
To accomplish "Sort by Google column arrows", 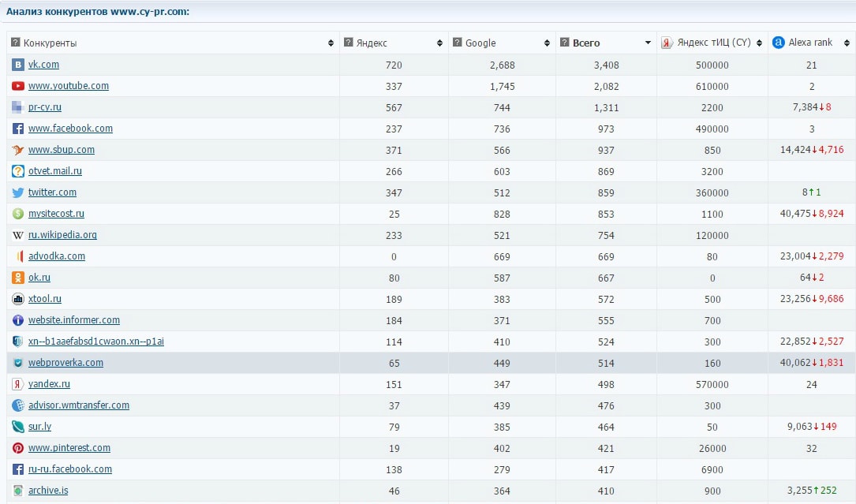I will [x=547, y=43].
